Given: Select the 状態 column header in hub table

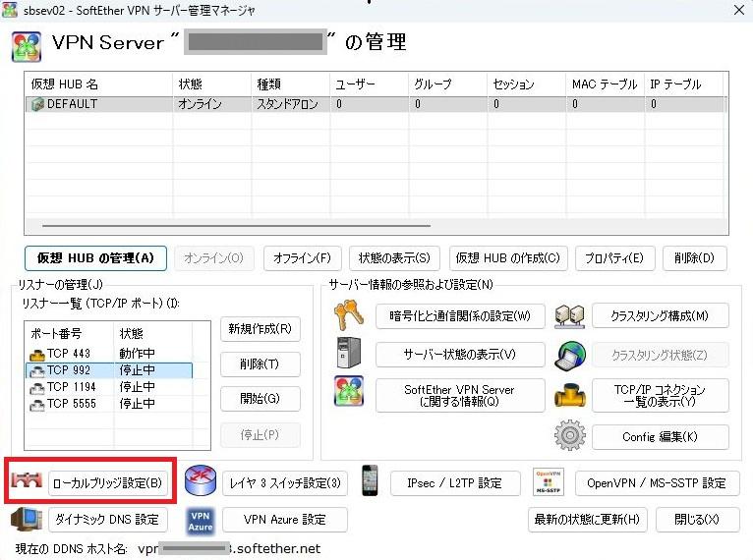Looking at the screenshot, I should [211, 84].
